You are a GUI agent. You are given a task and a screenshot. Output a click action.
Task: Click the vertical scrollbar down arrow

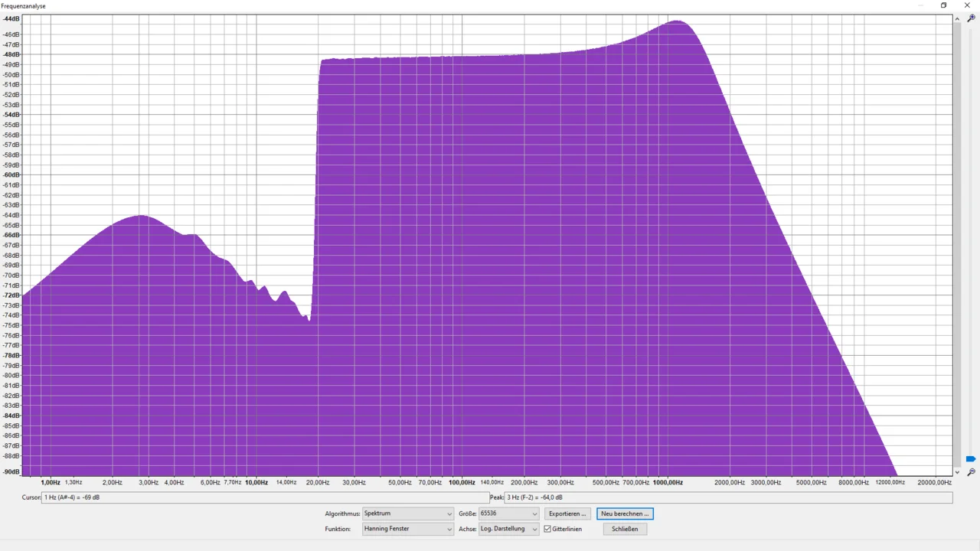pos(957,472)
